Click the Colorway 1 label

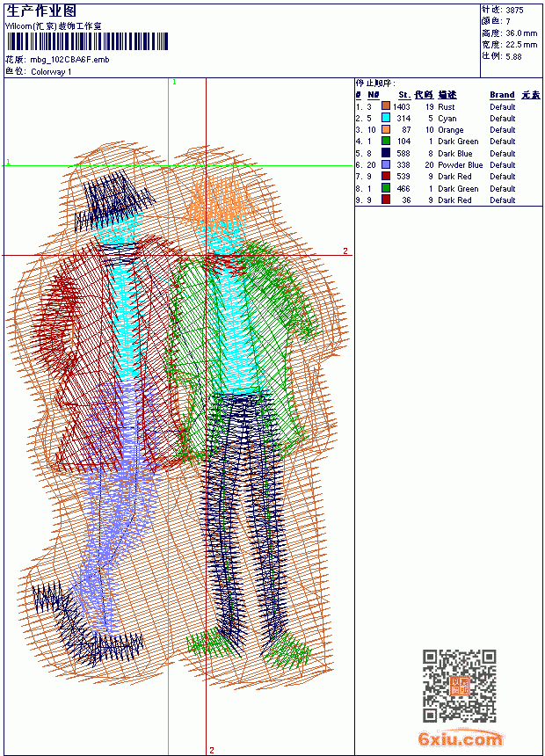point(51,72)
